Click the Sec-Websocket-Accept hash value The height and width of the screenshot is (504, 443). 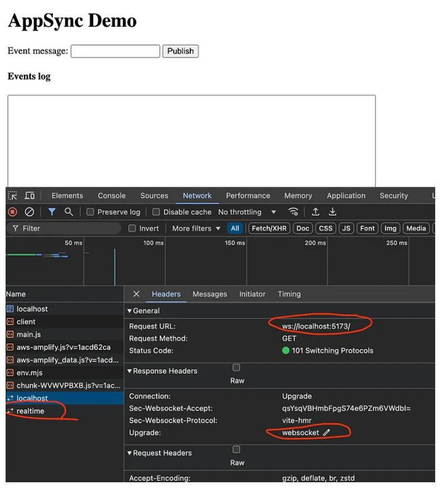pyautogui.click(x=346, y=408)
